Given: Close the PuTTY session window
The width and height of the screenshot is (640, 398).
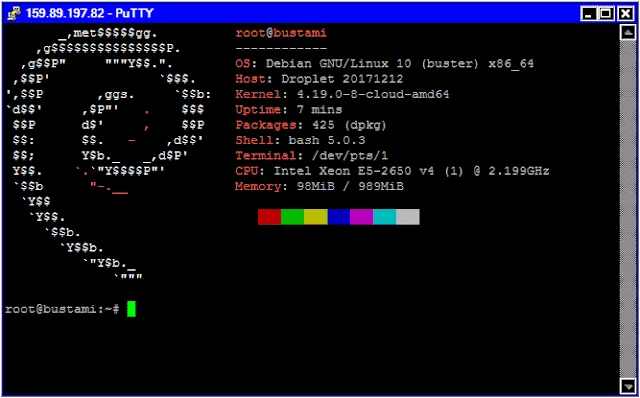Looking at the screenshot, I should (x=626, y=14).
